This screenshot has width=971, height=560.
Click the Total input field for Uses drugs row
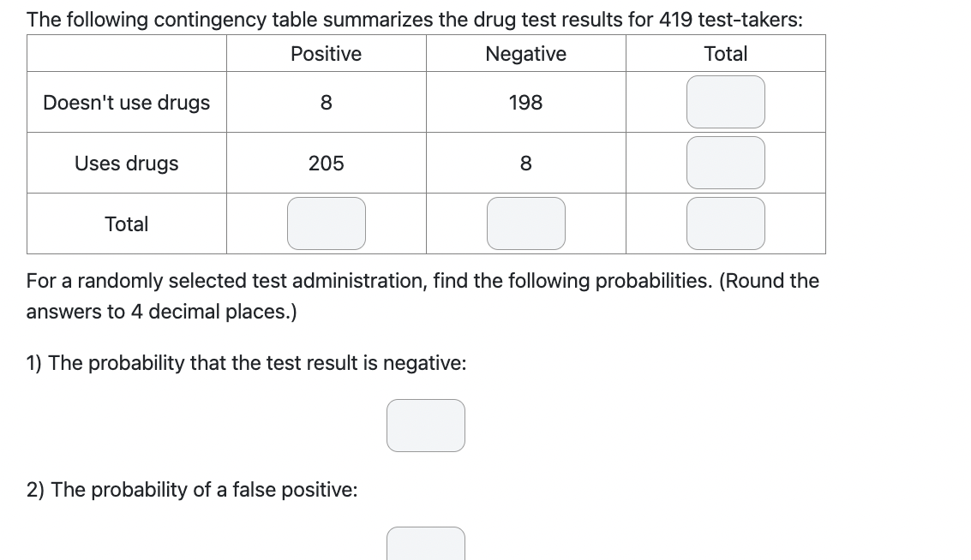point(725,162)
